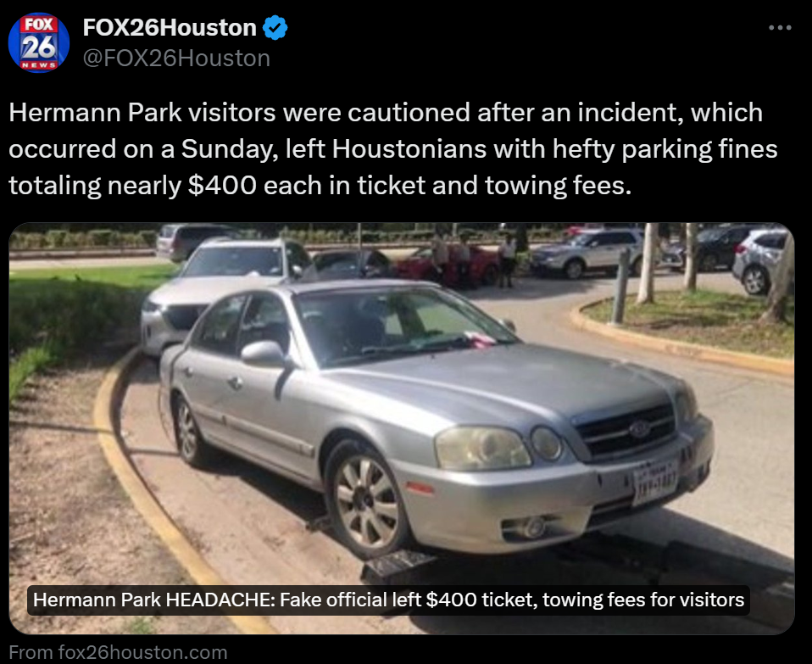Click the silver sedan's front wheel
Image resolution: width=812 pixels, height=664 pixels.
click(367, 500)
